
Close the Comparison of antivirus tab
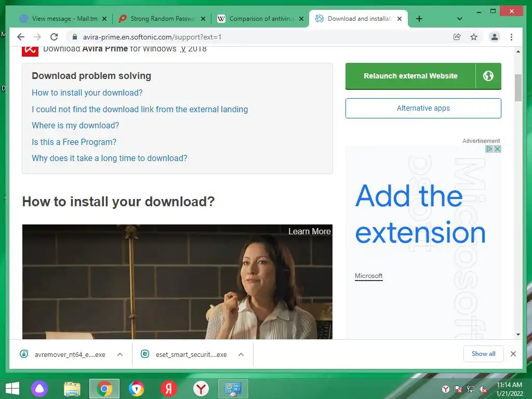301,19
